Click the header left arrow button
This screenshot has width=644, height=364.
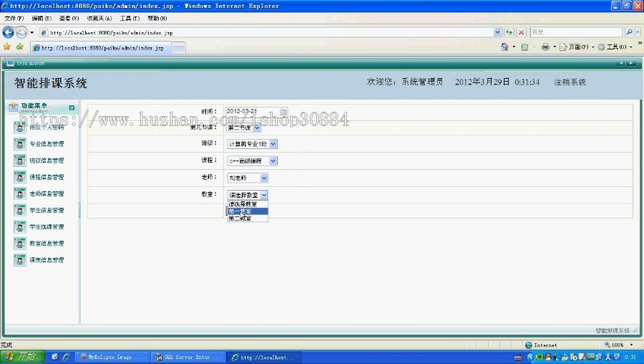620,63
